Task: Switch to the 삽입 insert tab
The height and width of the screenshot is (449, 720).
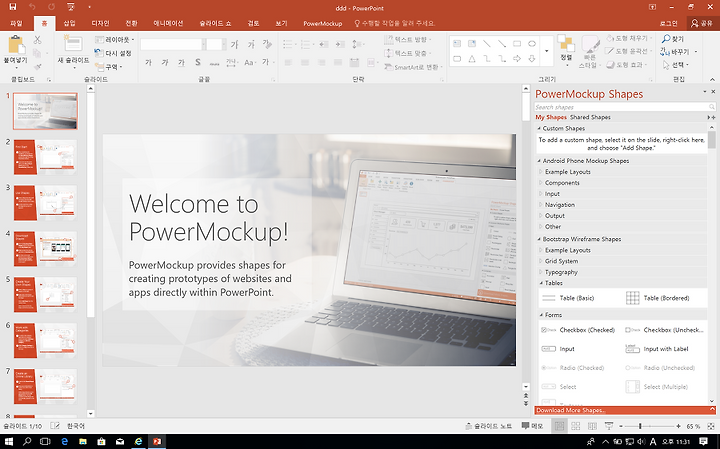Action: (x=69, y=23)
